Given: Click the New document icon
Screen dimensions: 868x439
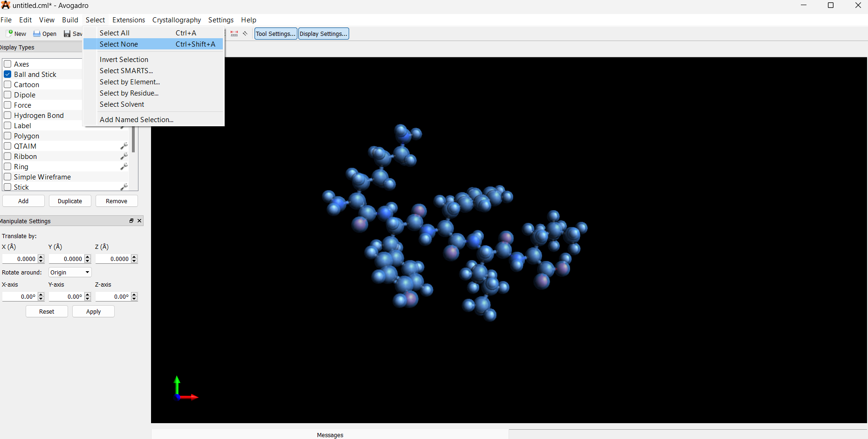Looking at the screenshot, I should coord(9,34).
